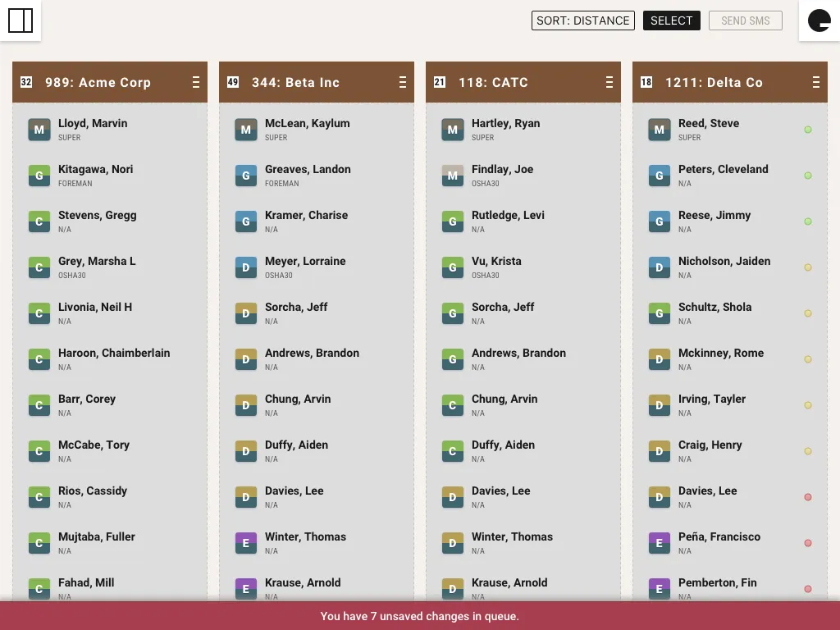Open the 989: Acme Corp column menu
This screenshot has width=840, height=630.
pos(196,82)
